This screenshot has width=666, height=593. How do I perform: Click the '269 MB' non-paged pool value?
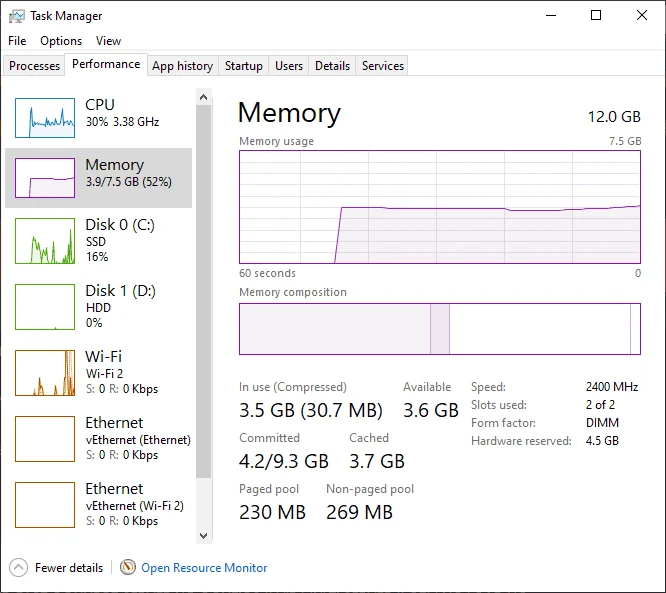359,512
